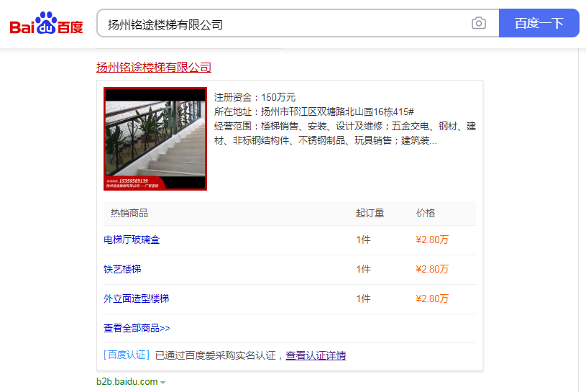
Task: Click the 百度一下 search button
Action: 539,24
